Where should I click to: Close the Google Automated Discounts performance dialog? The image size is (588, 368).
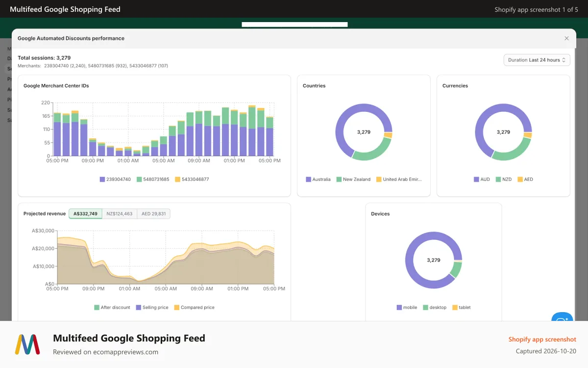566,38
